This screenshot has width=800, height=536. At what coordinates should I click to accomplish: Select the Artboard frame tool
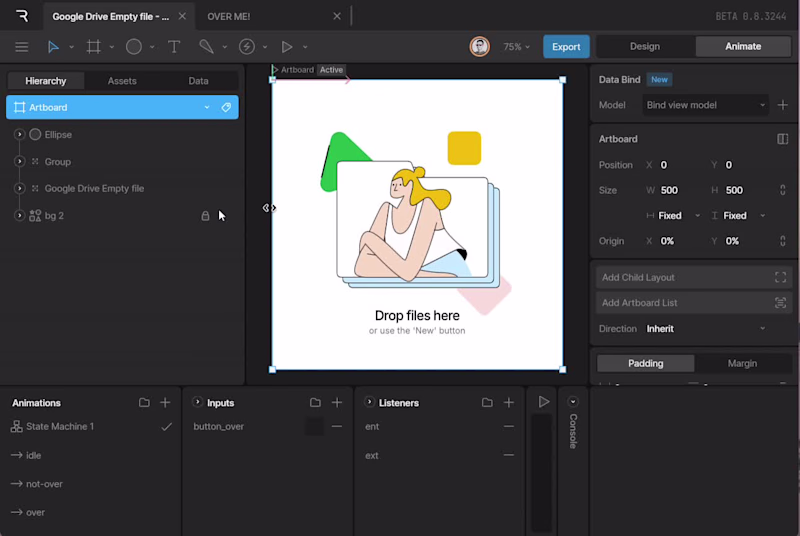[x=93, y=47]
